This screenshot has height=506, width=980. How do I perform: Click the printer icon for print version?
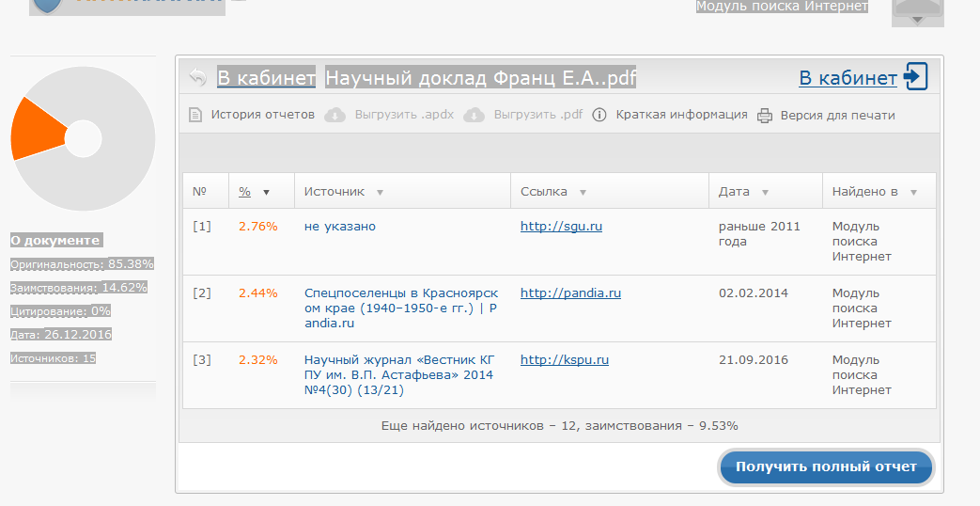[765, 116]
